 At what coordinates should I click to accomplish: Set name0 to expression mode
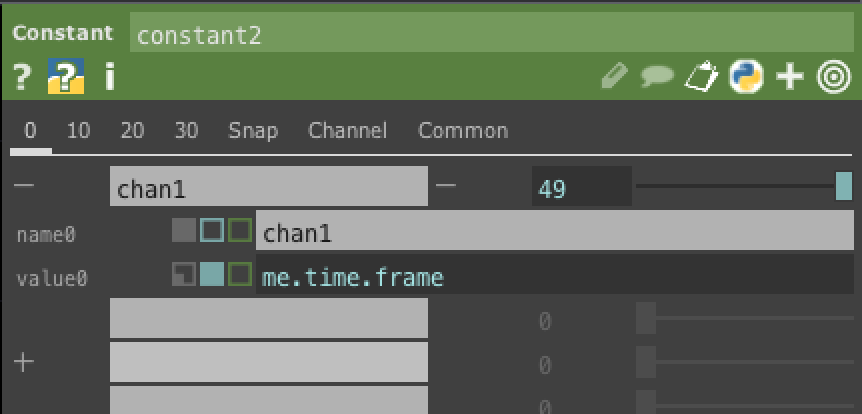point(211,232)
